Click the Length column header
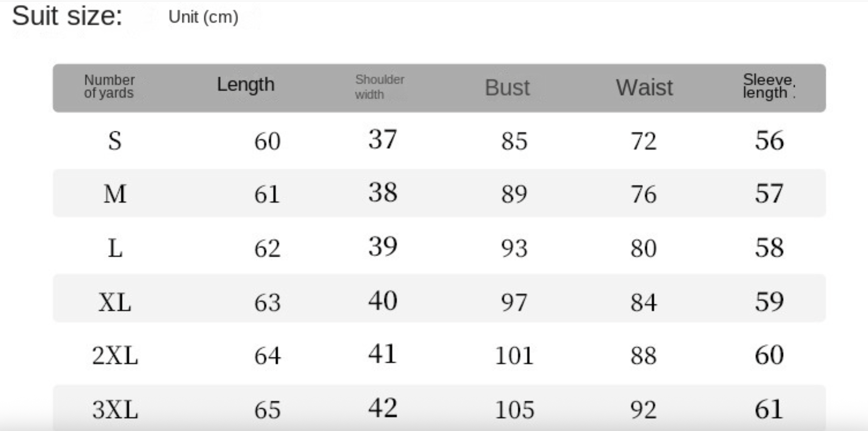868x431 pixels. 245,85
